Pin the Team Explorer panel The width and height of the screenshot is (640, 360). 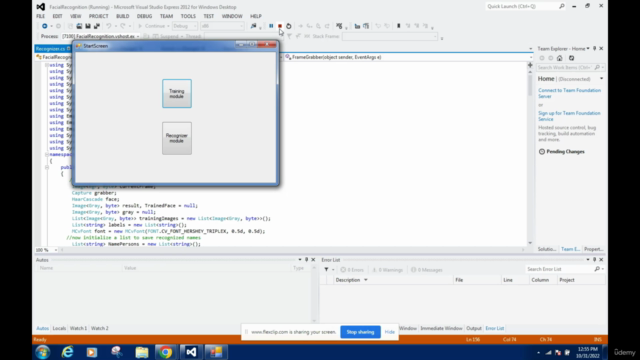point(594,49)
